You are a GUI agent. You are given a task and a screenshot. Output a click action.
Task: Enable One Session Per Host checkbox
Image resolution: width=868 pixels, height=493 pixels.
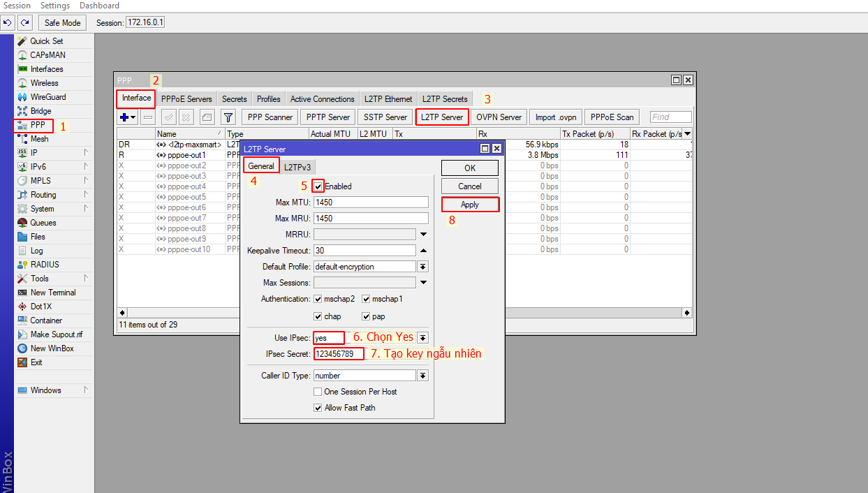tap(318, 392)
